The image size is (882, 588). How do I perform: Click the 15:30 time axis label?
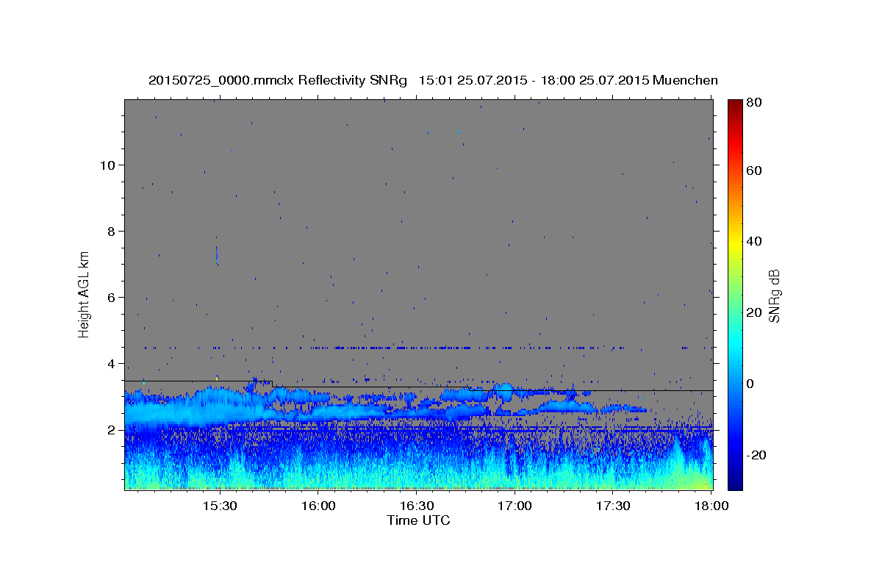219,506
